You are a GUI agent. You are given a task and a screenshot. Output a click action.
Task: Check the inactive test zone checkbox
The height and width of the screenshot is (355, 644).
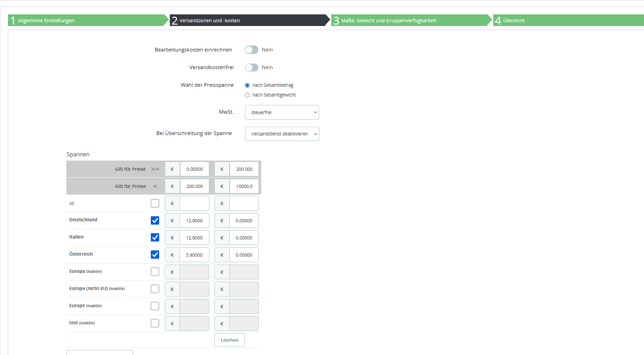click(155, 323)
